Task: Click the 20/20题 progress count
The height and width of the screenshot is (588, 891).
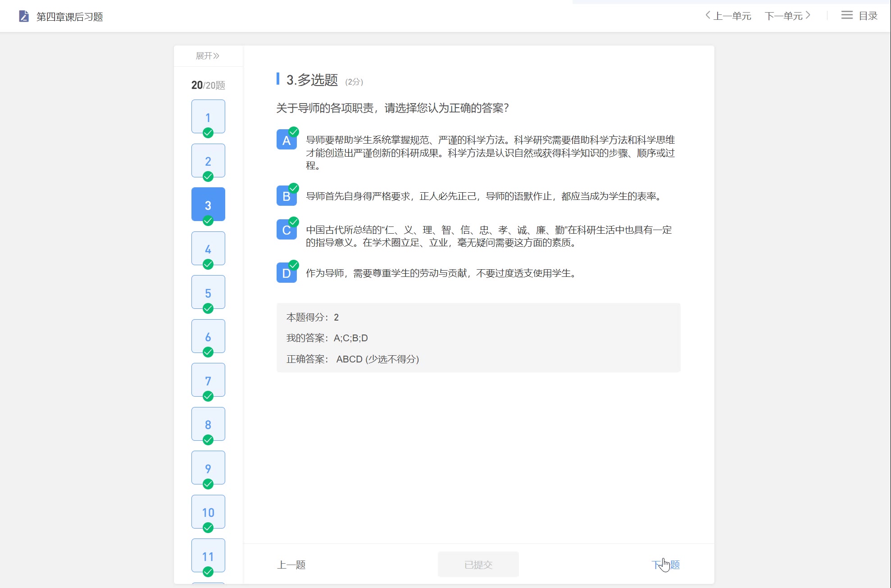Action: (x=208, y=85)
